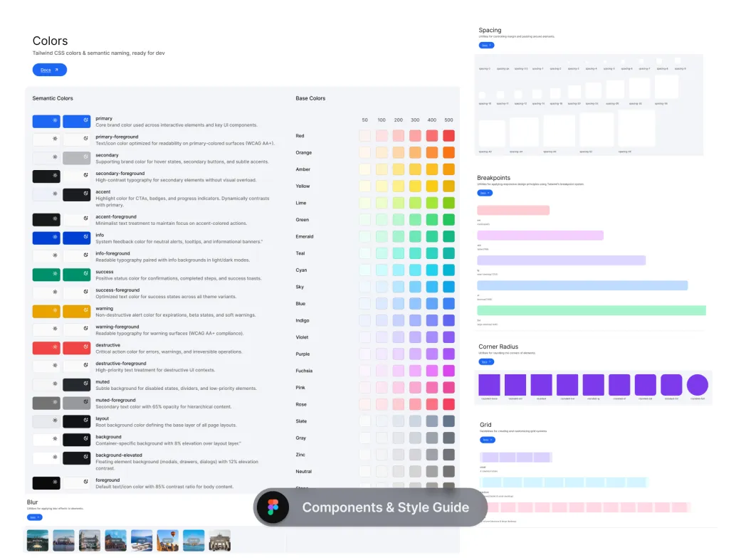
Task: Click the Figma logo icon in the banner
Action: pos(273,508)
